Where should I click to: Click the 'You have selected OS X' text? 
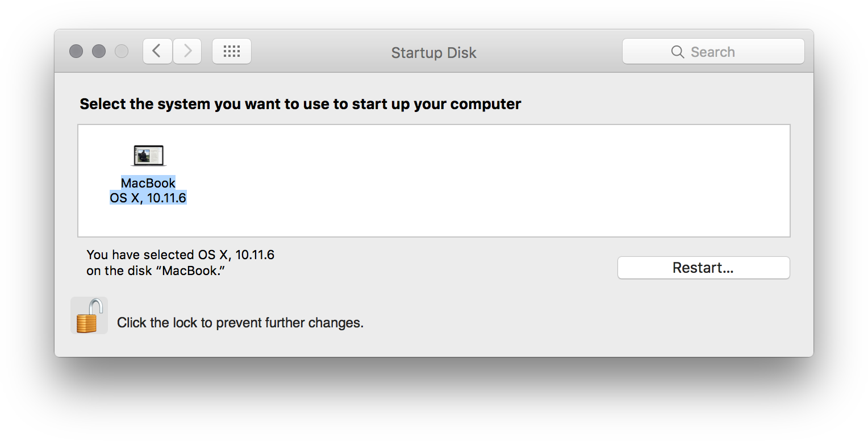coord(181,255)
